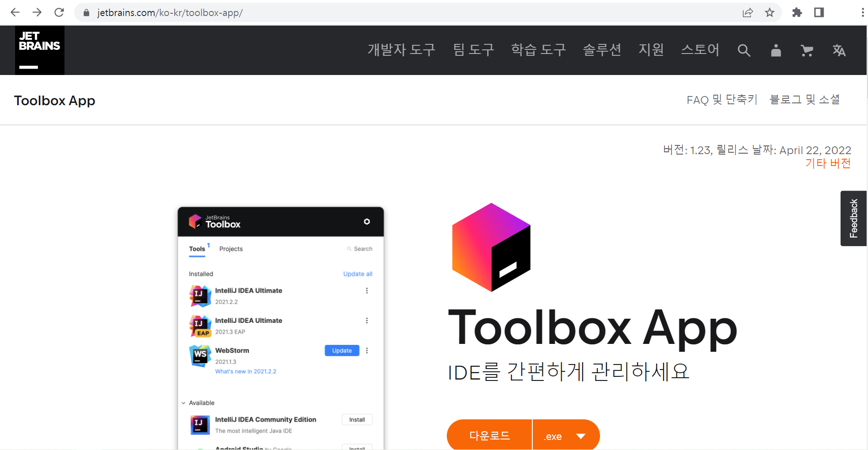Click Install for IntelliJ IDEA Community Edition
Screen dimensions: 868x450
click(357, 420)
